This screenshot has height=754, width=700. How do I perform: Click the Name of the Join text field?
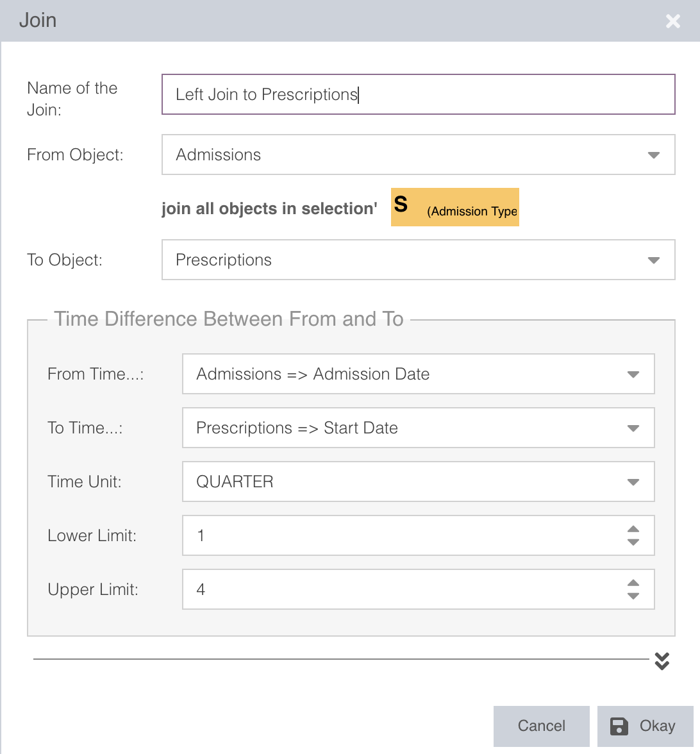[x=418, y=95]
